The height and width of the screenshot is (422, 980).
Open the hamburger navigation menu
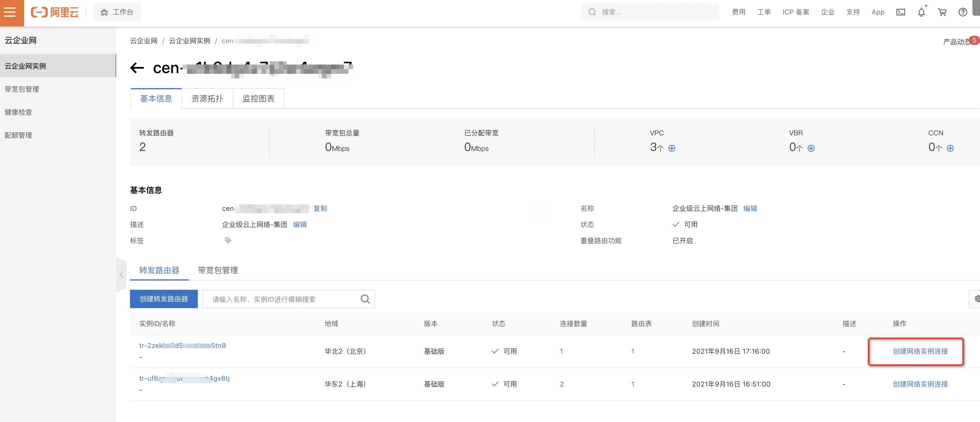click(x=10, y=12)
